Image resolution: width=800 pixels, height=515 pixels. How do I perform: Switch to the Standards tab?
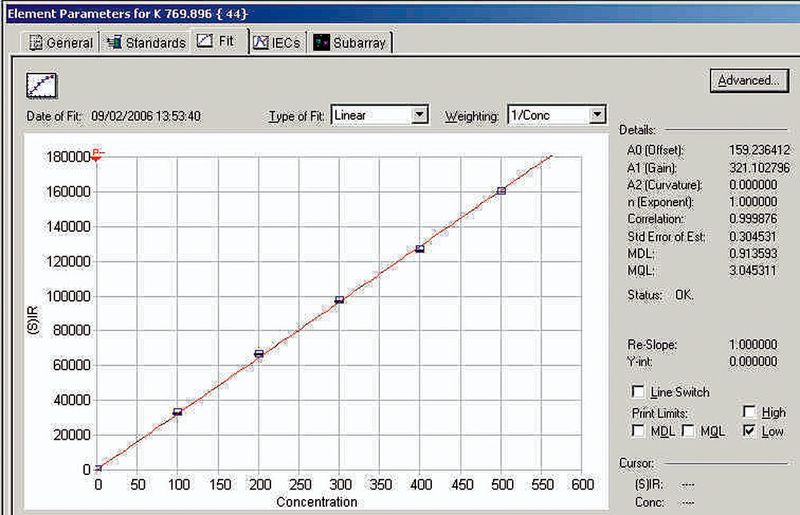146,42
